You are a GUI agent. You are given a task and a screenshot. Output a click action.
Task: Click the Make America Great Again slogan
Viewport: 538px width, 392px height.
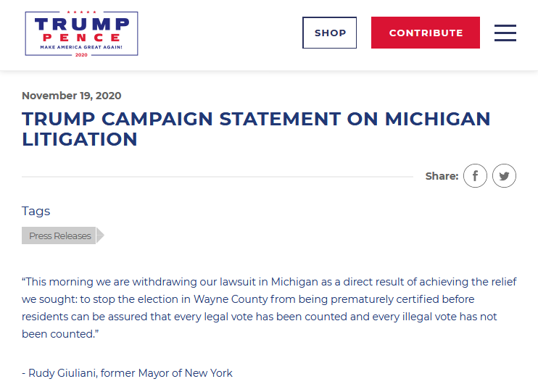click(81, 46)
